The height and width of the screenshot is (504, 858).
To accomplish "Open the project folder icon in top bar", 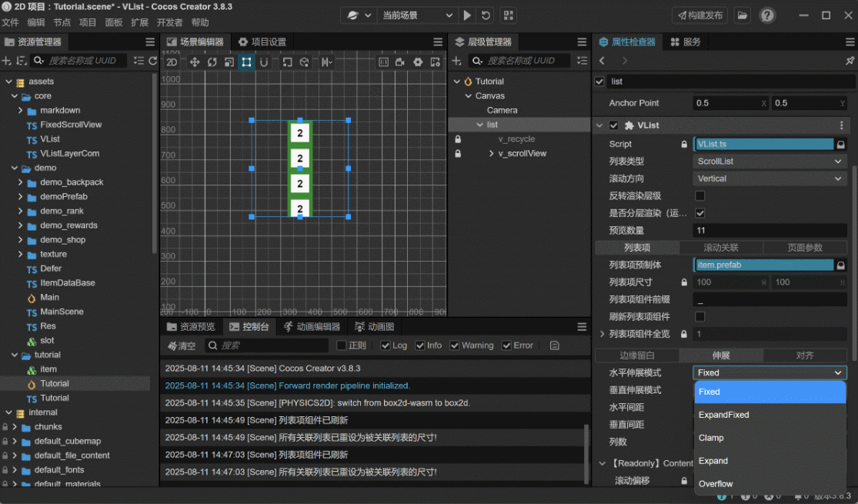I will 742,15.
